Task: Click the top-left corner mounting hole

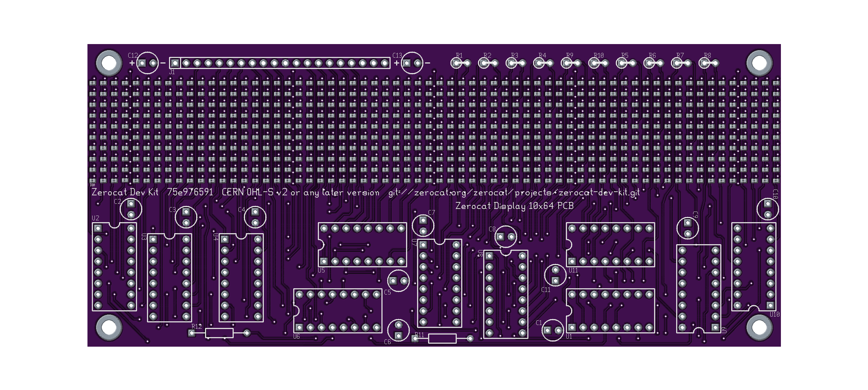Action: tap(109, 63)
